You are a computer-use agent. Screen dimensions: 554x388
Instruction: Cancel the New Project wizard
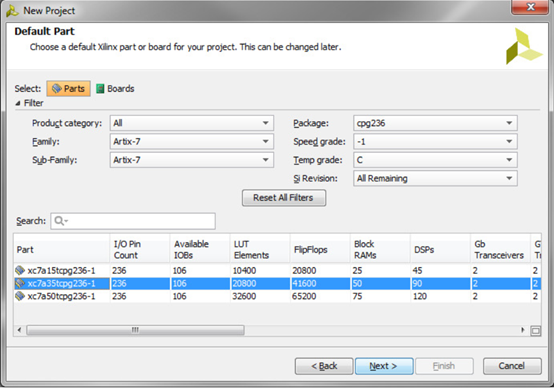coord(512,366)
